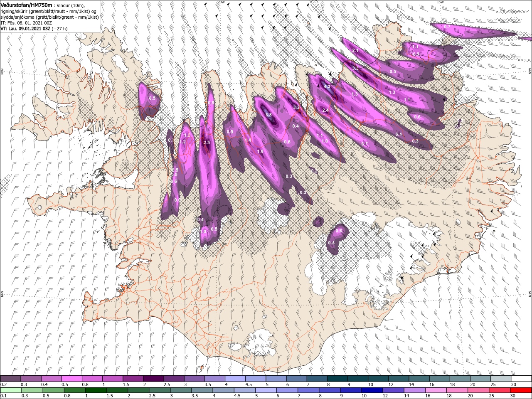Select the light pink lower swatch between 16 and 18
Screen dimensions: 532x399
point(436,390)
